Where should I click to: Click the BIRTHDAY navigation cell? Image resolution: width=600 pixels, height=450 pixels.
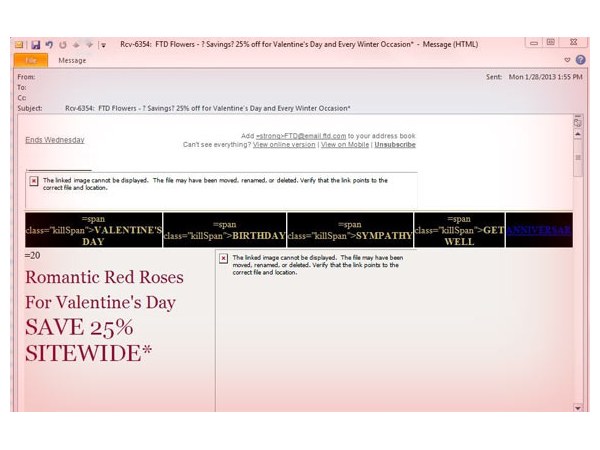pos(225,230)
